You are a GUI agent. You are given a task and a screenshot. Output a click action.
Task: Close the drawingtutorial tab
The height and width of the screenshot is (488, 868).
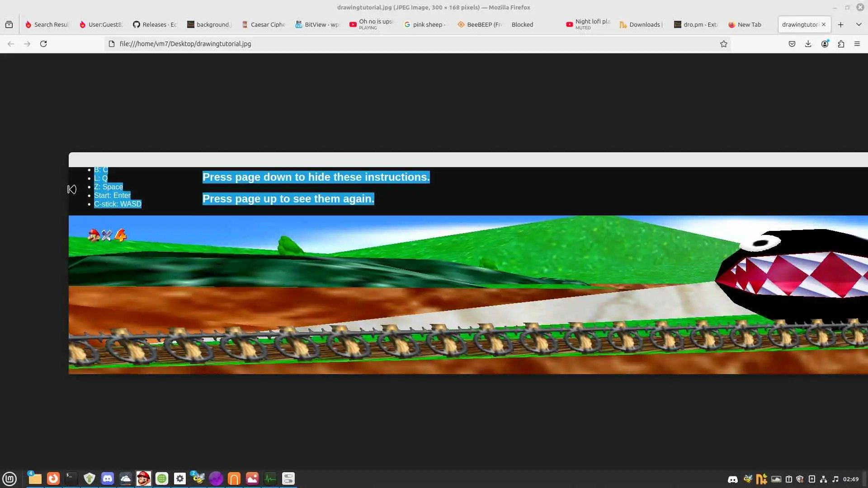(x=823, y=24)
